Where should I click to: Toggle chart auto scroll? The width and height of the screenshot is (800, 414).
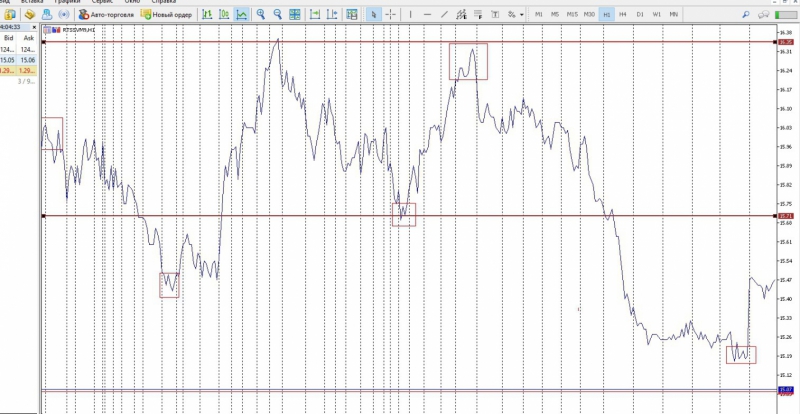coord(315,14)
